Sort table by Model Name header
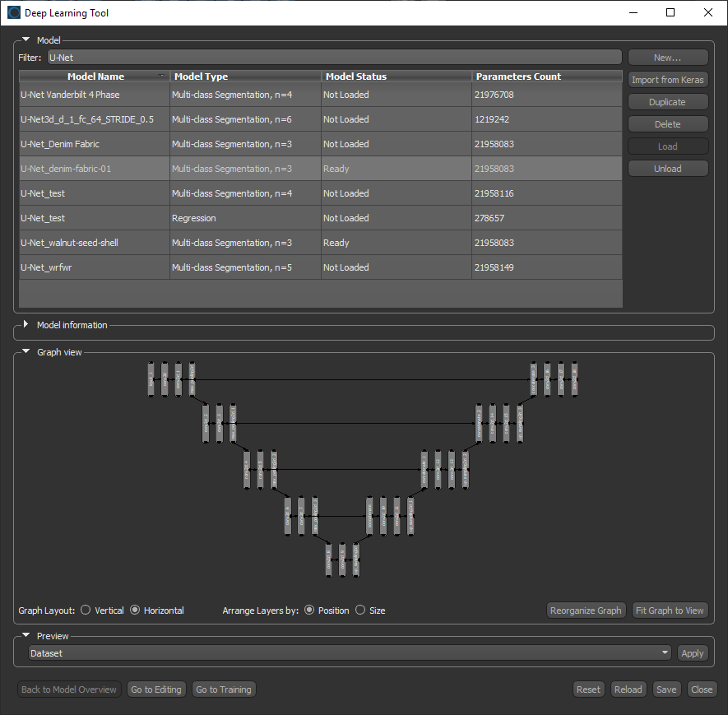Image resolution: width=728 pixels, height=715 pixels. [95, 77]
